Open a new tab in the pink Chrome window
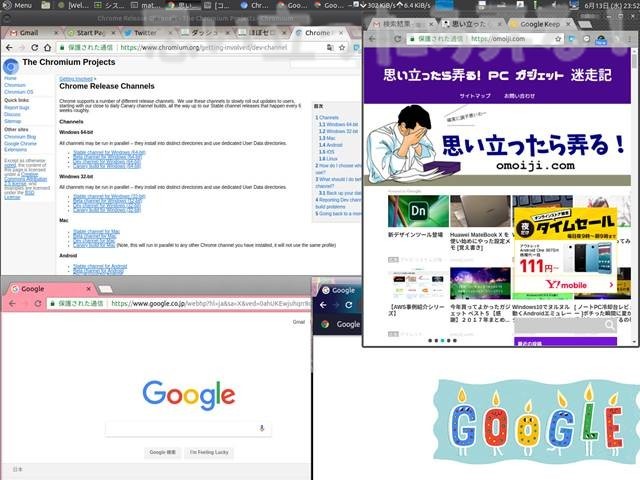This screenshot has width=640, height=480. (x=105, y=289)
